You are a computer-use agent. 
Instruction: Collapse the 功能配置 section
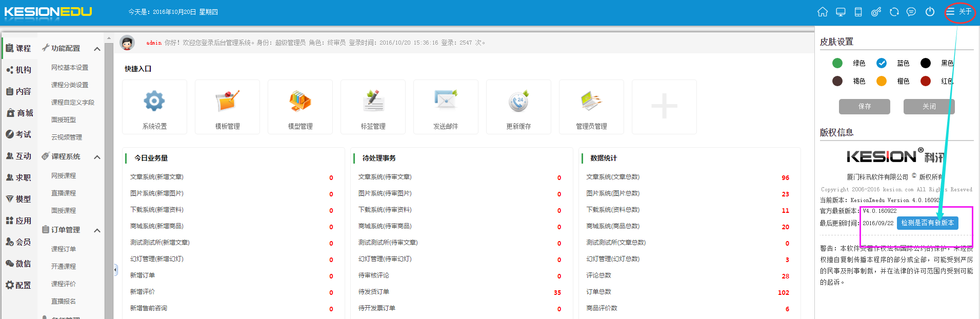point(97,49)
